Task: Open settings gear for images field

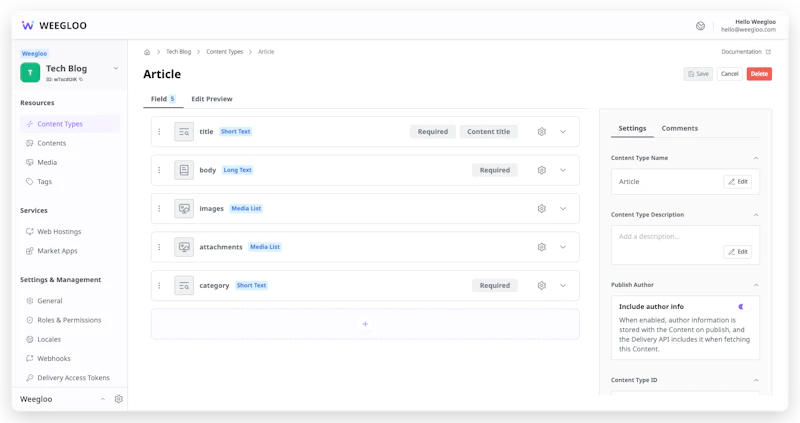Action: (542, 208)
